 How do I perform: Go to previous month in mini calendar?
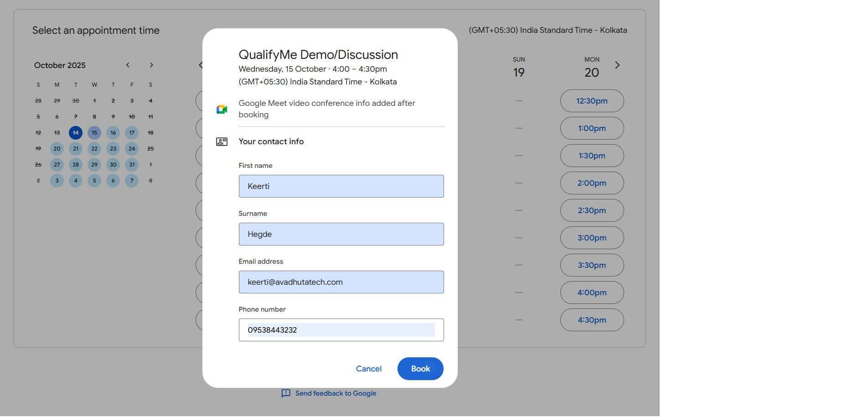pos(128,65)
